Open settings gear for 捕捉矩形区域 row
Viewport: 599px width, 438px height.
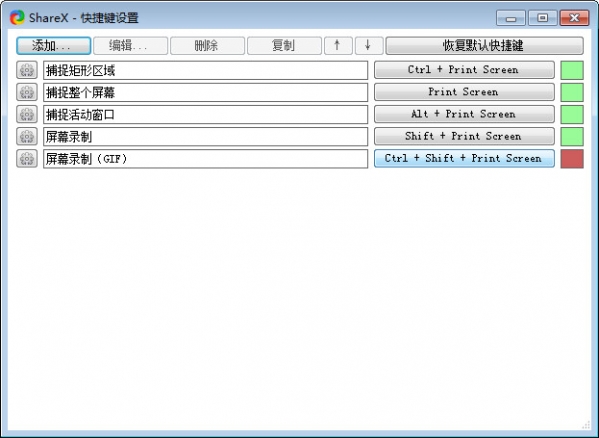(27, 70)
